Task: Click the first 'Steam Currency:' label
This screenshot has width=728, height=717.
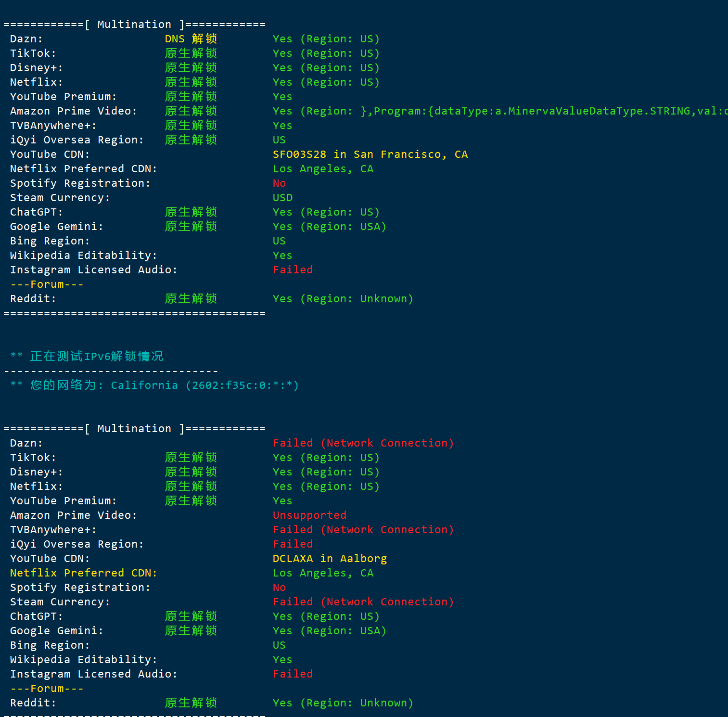Action: point(60,198)
